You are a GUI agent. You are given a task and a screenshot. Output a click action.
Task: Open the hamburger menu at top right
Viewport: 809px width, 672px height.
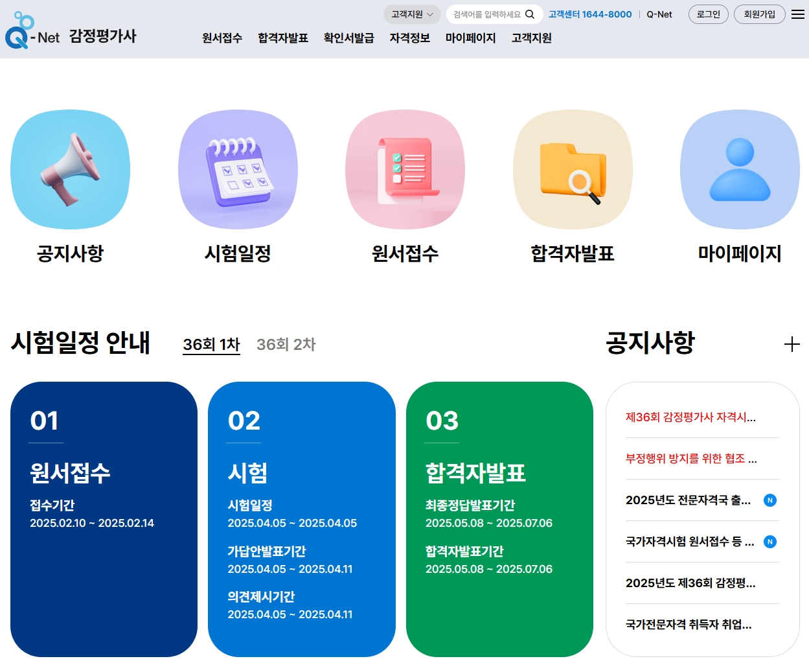click(x=797, y=14)
